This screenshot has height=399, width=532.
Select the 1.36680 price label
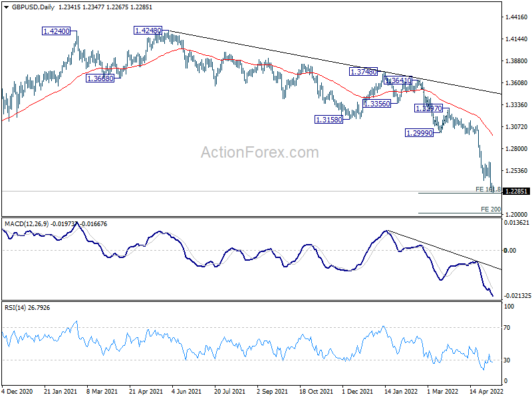tap(100, 78)
